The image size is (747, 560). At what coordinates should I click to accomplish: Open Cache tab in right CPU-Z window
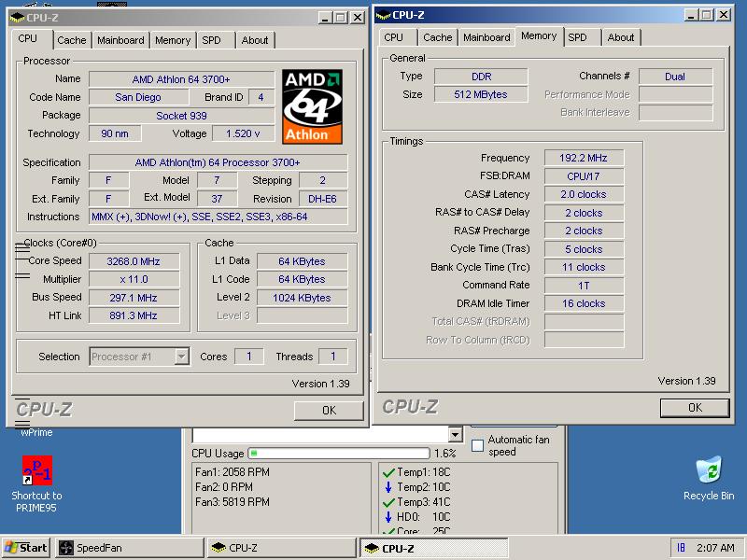click(438, 37)
